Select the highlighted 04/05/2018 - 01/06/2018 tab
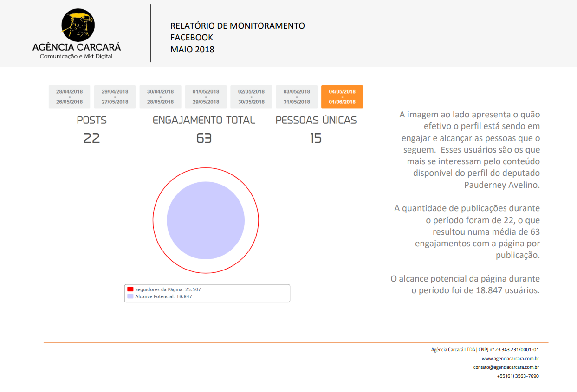 click(x=342, y=96)
